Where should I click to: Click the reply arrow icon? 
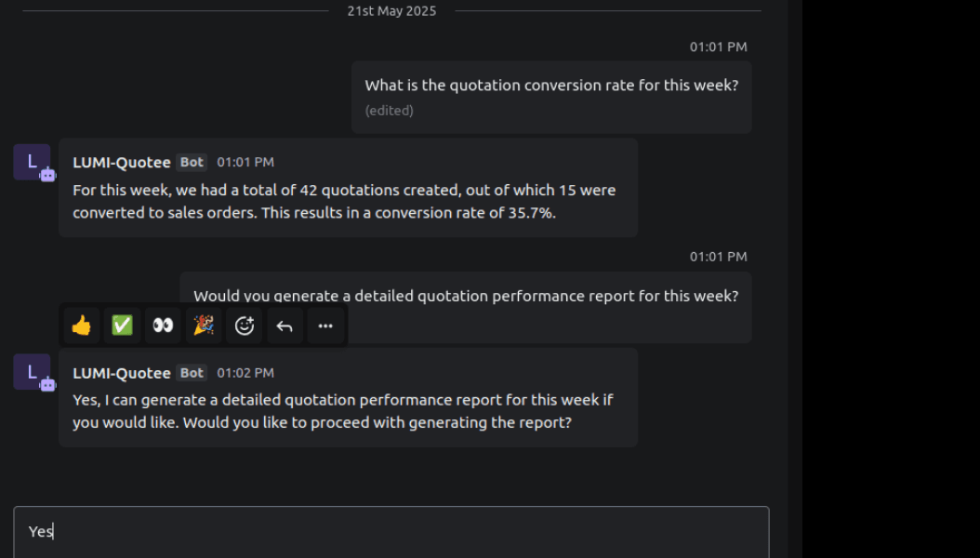tap(285, 325)
